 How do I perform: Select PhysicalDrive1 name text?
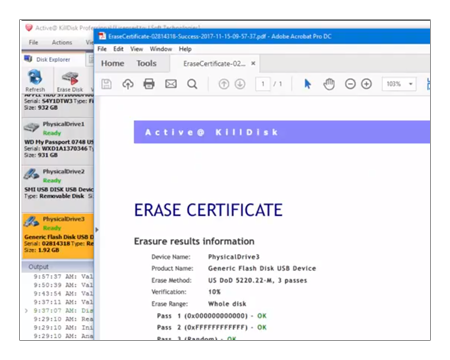(x=64, y=124)
